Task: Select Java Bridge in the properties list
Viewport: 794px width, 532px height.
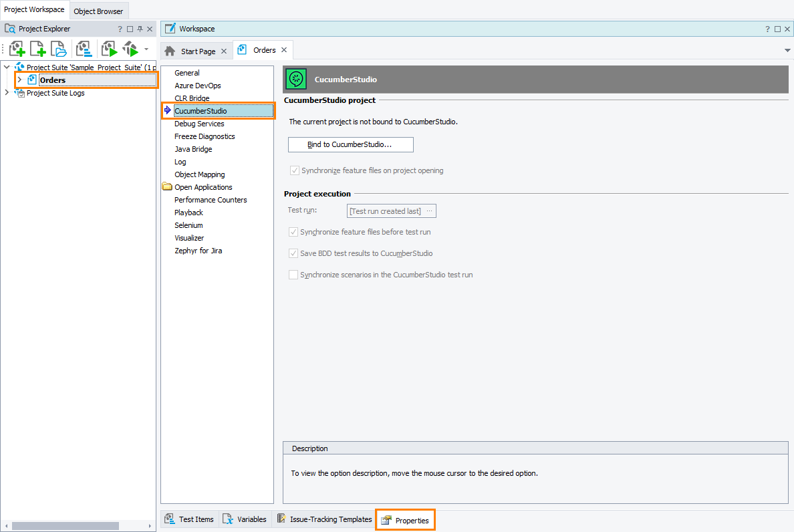Action: pyautogui.click(x=193, y=149)
